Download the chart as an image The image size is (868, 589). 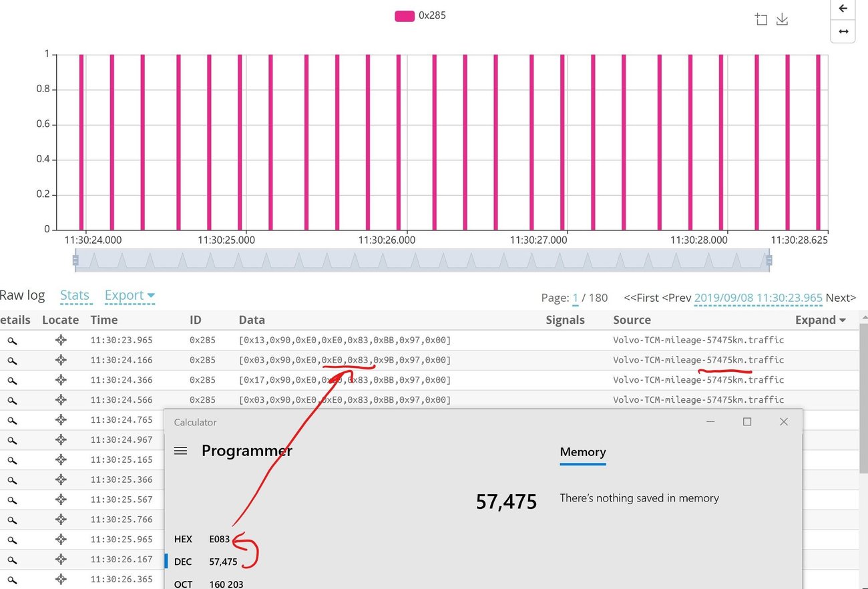783,19
